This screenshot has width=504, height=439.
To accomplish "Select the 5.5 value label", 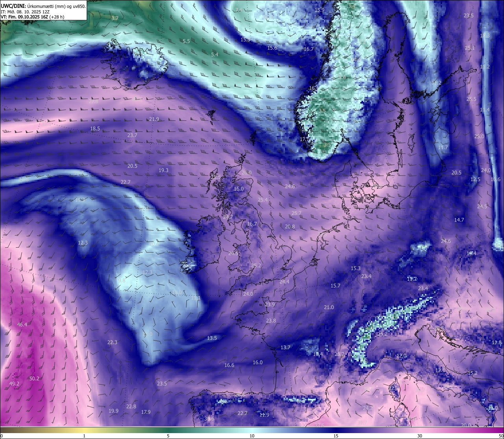I will coord(187,41).
